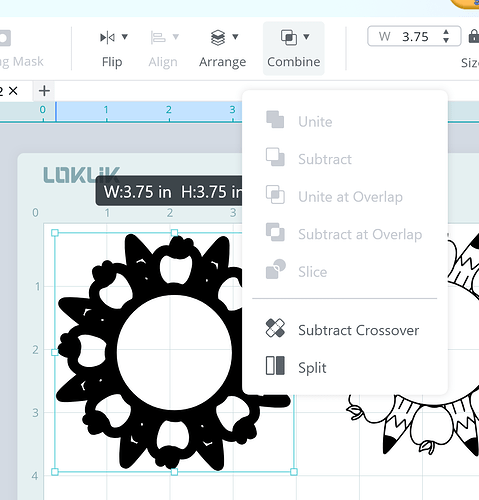Select Subtract Crossover icon in menu
Screen dimensions: 479x500
(x=275, y=328)
